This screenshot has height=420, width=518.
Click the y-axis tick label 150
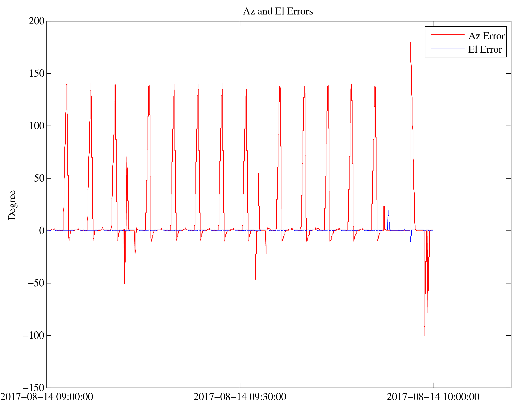tap(36, 73)
